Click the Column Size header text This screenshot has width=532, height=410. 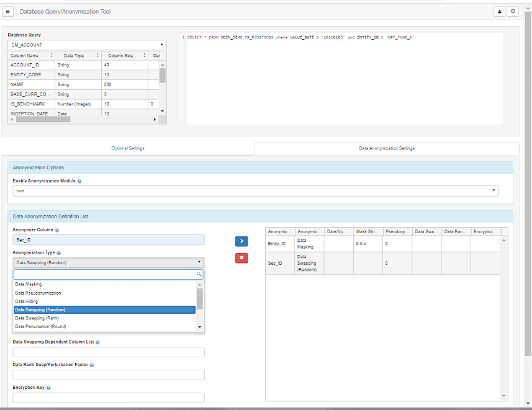point(120,56)
